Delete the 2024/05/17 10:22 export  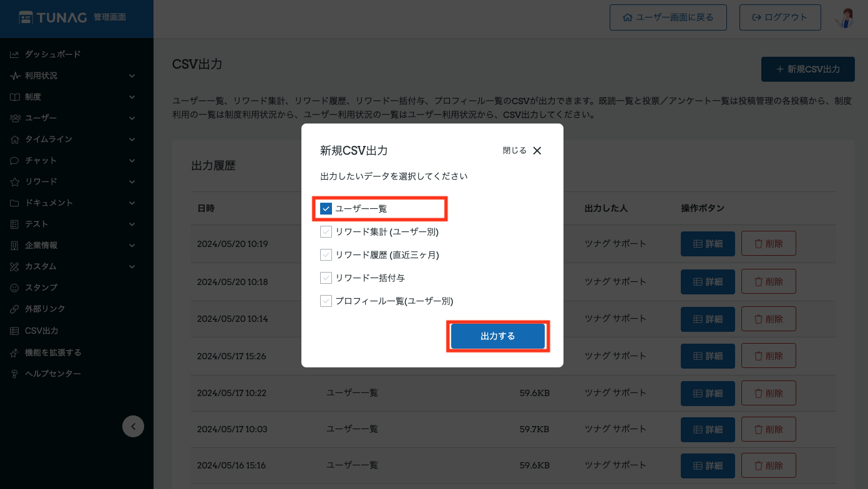point(769,393)
